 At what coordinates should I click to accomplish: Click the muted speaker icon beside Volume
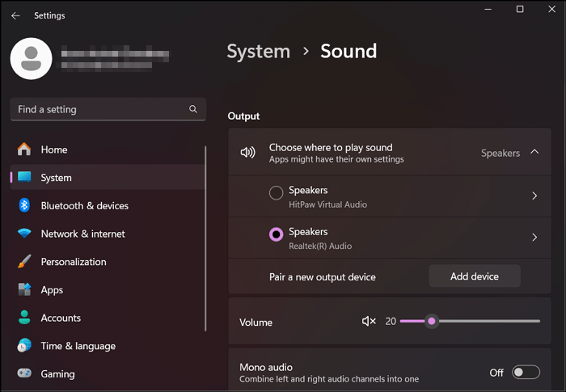[x=369, y=322]
